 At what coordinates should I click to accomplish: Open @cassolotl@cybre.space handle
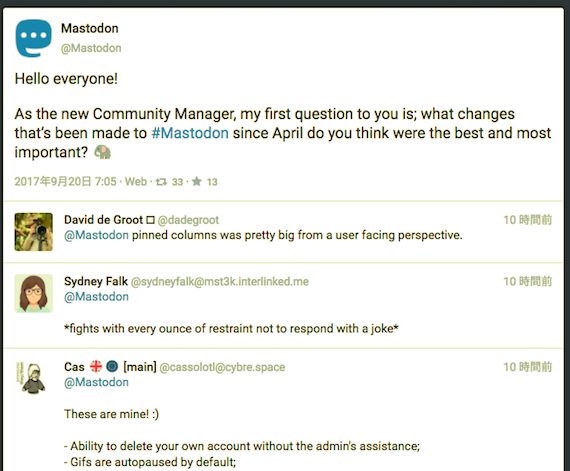(222, 367)
